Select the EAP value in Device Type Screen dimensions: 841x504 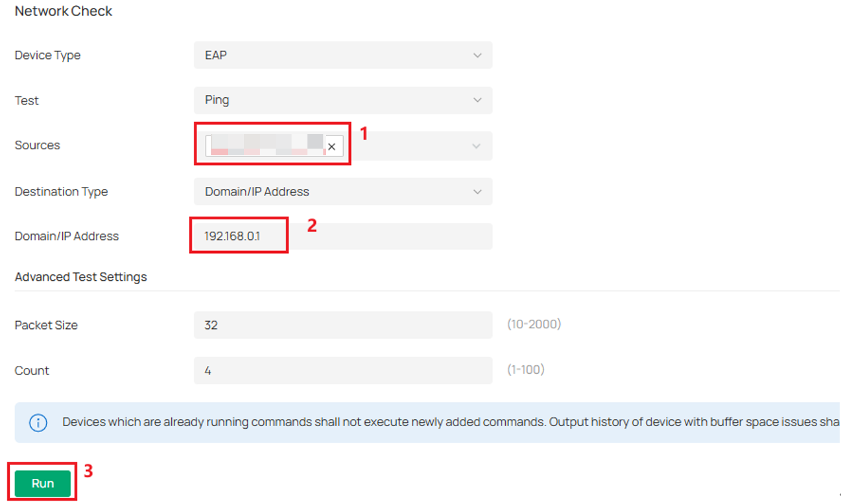(216, 55)
